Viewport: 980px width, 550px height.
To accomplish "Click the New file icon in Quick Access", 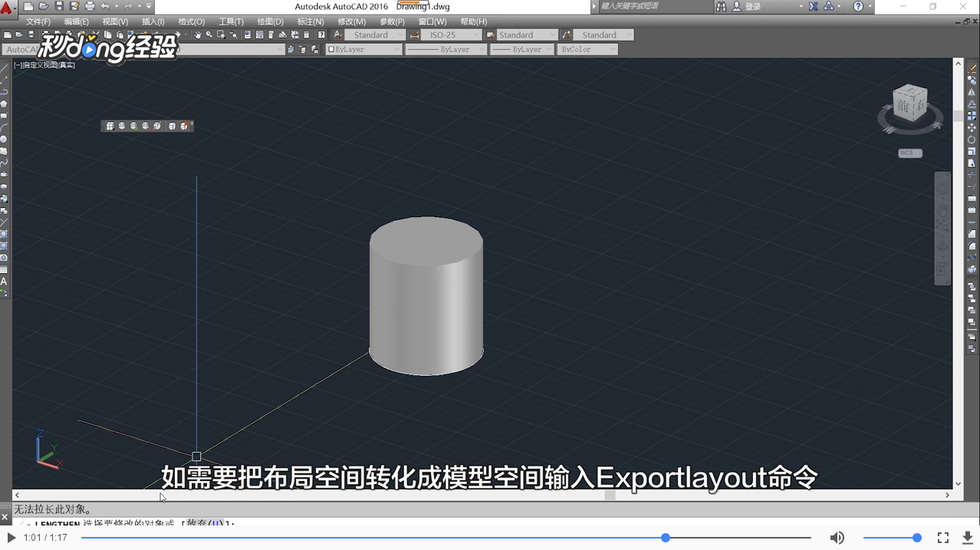I will point(28,7).
